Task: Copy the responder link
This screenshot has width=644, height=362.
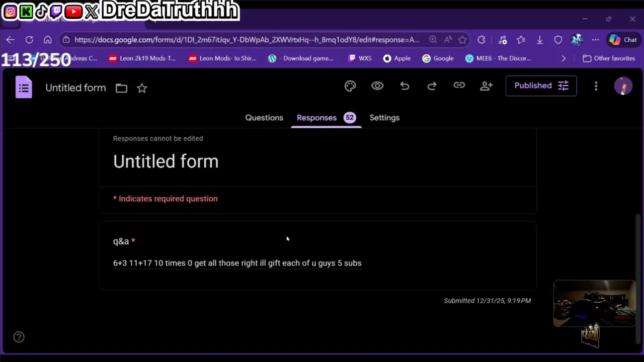Action: [x=459, y=85]
